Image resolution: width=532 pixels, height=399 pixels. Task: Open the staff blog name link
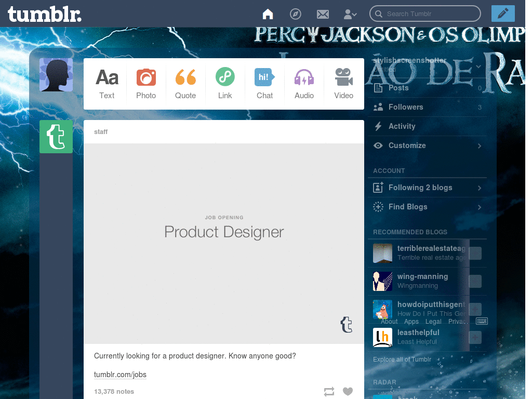point(101,131)
